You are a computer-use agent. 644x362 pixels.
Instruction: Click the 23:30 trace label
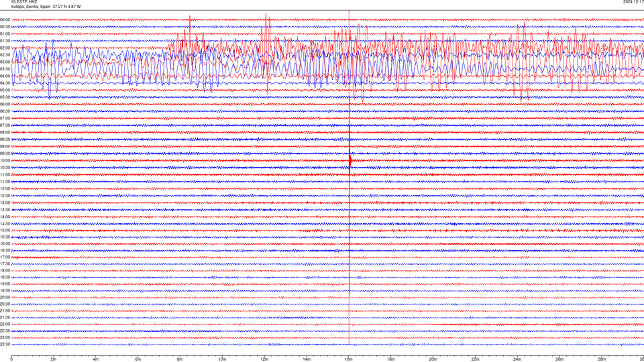pos(5,345)
